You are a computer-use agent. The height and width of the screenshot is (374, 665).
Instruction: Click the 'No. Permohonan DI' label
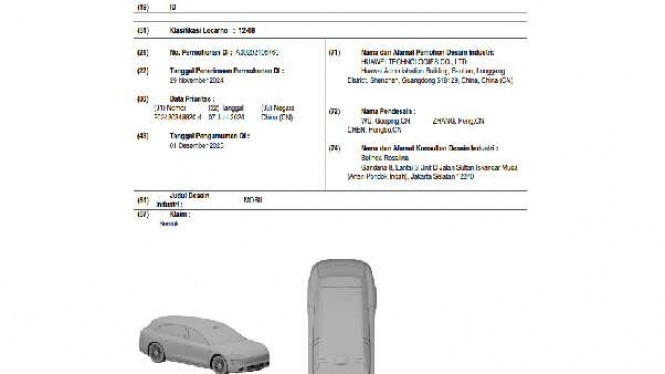click(x=201, y=53)
